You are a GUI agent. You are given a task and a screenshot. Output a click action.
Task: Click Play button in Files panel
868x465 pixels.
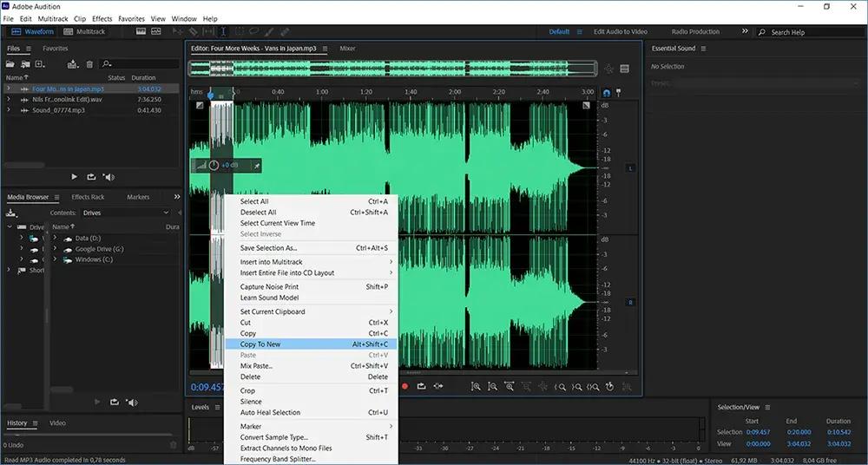point(75,177)
